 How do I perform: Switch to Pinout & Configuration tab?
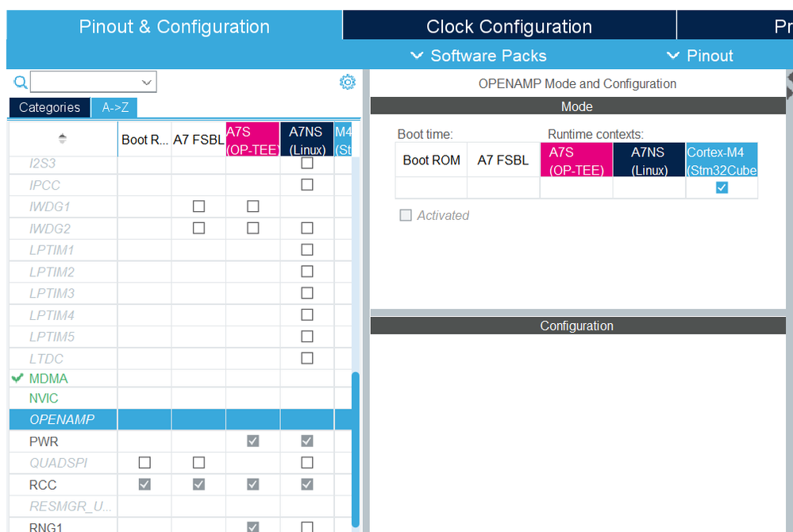(x=175, y=26)
